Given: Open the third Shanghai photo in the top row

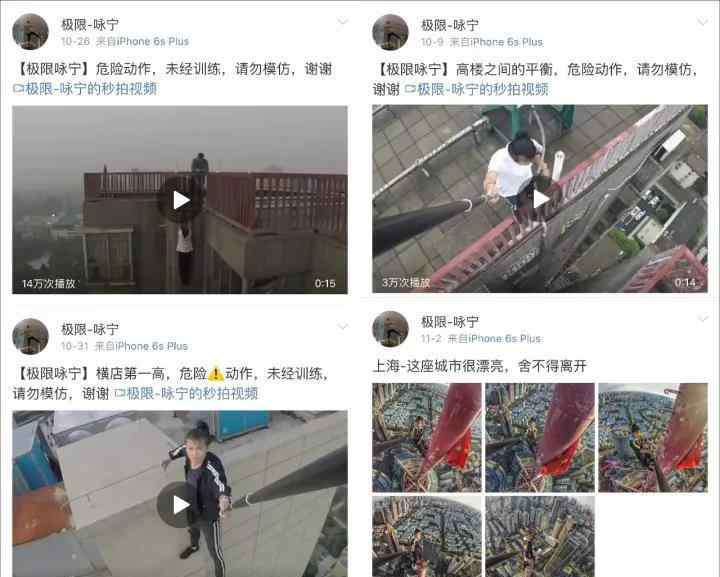Looking at the screenshot, I should click(653, 437).
